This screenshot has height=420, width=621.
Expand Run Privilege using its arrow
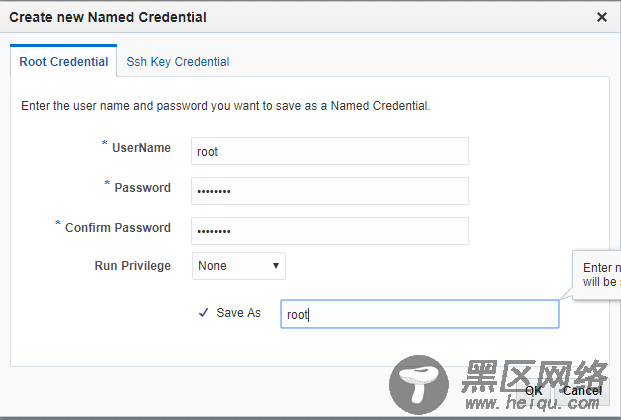(x=276, y=266)
